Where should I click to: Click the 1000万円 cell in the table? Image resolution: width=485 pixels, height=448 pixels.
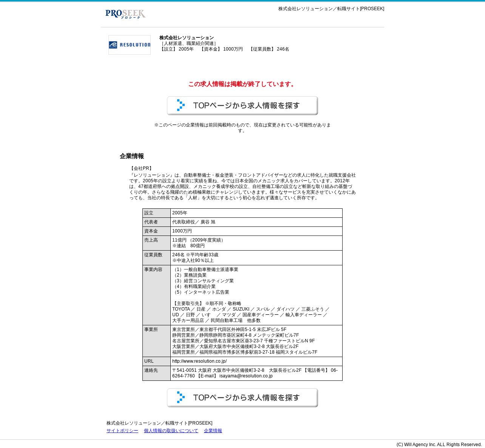(x=256, y=231)
